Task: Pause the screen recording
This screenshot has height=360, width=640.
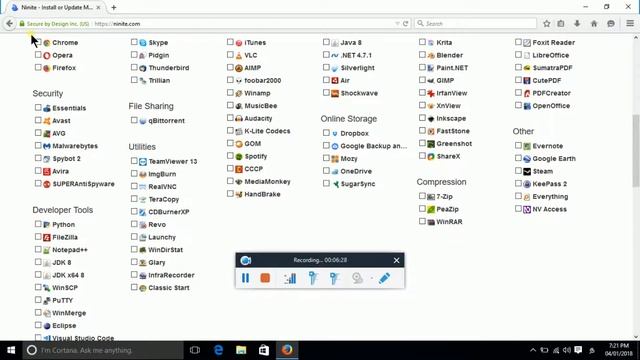Action: 245,278
